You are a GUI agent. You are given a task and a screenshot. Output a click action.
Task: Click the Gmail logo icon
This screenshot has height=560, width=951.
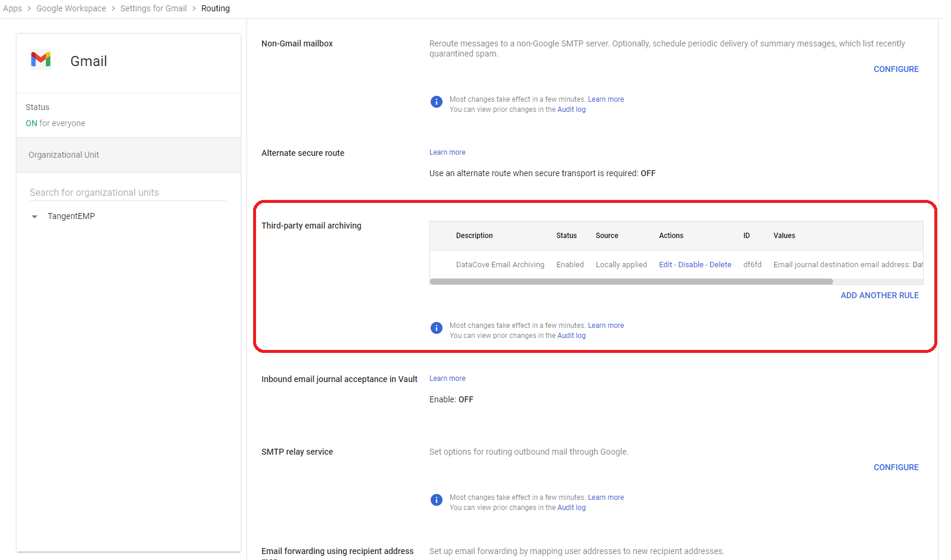40,60
